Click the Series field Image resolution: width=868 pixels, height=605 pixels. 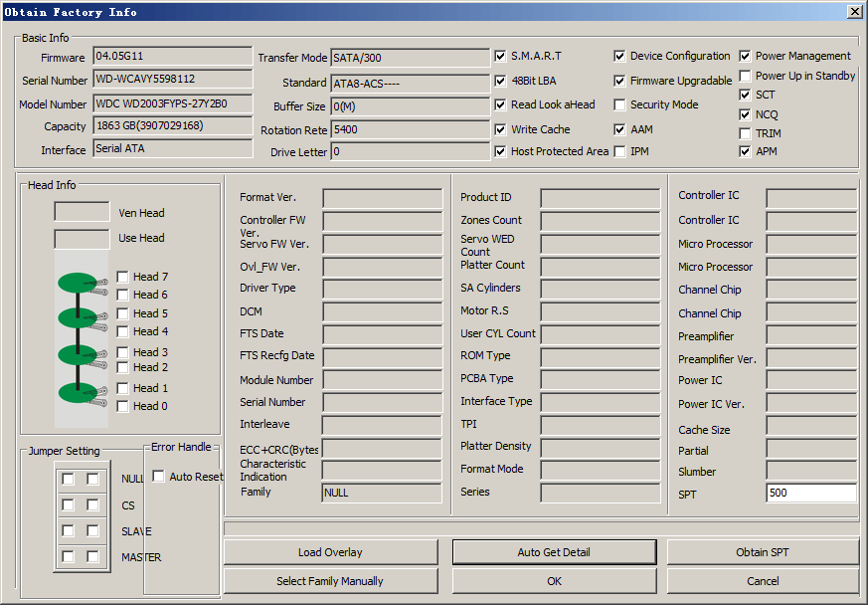[x=601, y=494]
